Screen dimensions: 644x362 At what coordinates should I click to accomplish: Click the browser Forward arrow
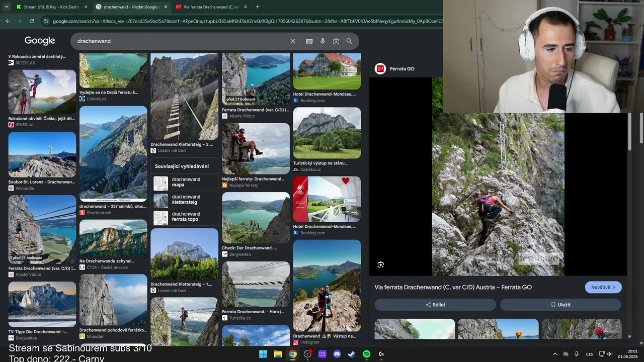coord(20,21)
